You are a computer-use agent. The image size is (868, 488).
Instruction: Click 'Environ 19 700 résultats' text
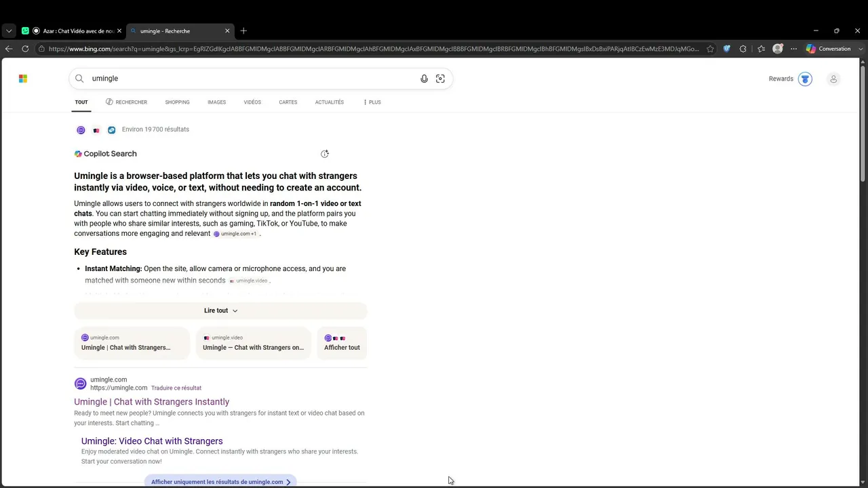tap(155, 129)
